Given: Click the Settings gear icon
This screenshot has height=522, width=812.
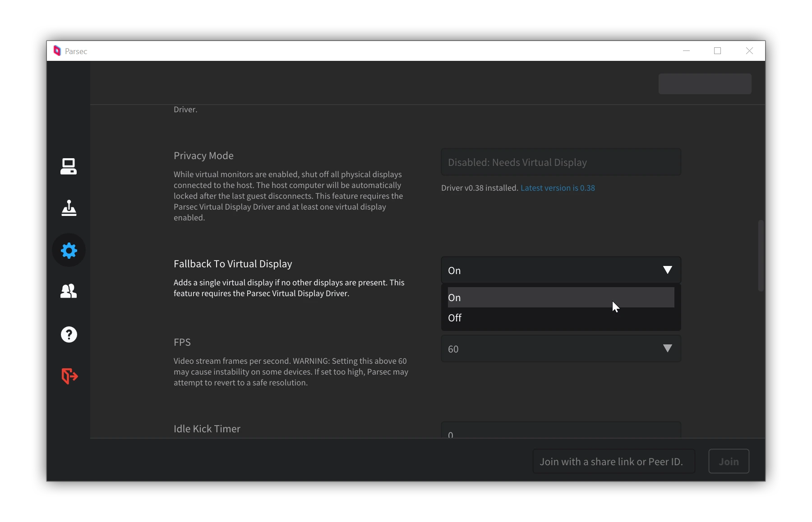Looking at the screenshot, I should tap(69, 250).
